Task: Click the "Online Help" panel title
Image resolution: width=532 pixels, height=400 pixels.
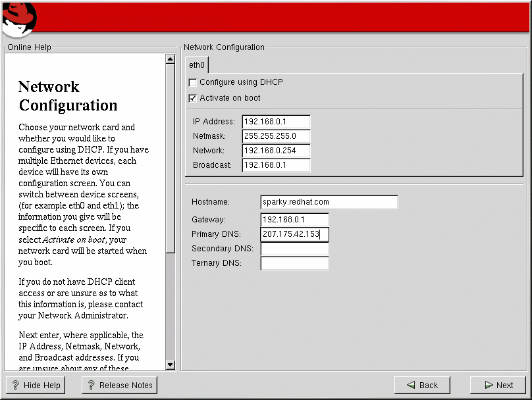Action: click(x=29, y=47)
